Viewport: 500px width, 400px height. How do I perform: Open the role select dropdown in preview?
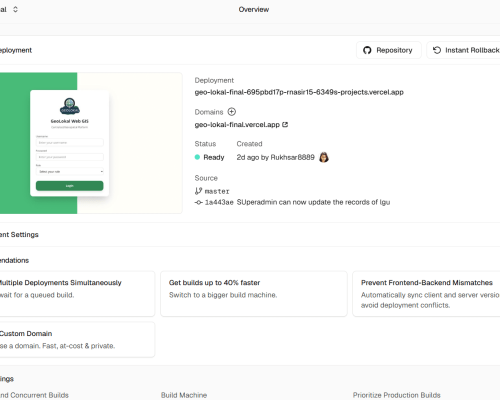[x=70, y=172]
